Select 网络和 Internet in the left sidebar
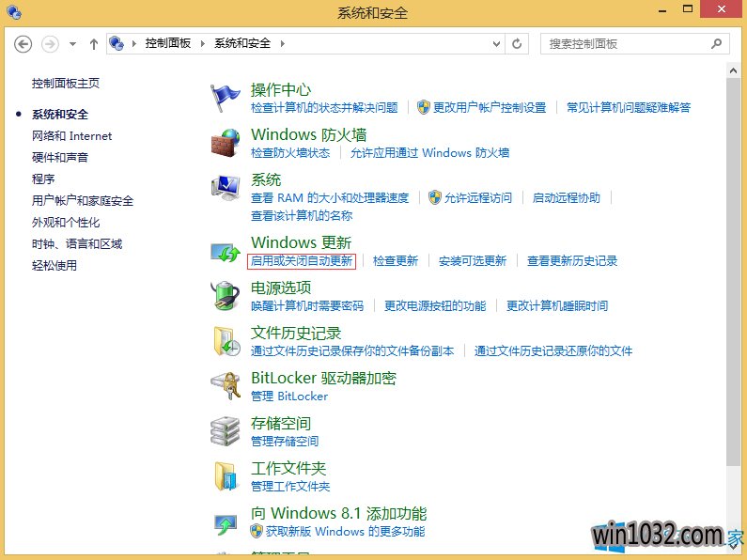Screen dimensions: 747x560 (71, 136)
